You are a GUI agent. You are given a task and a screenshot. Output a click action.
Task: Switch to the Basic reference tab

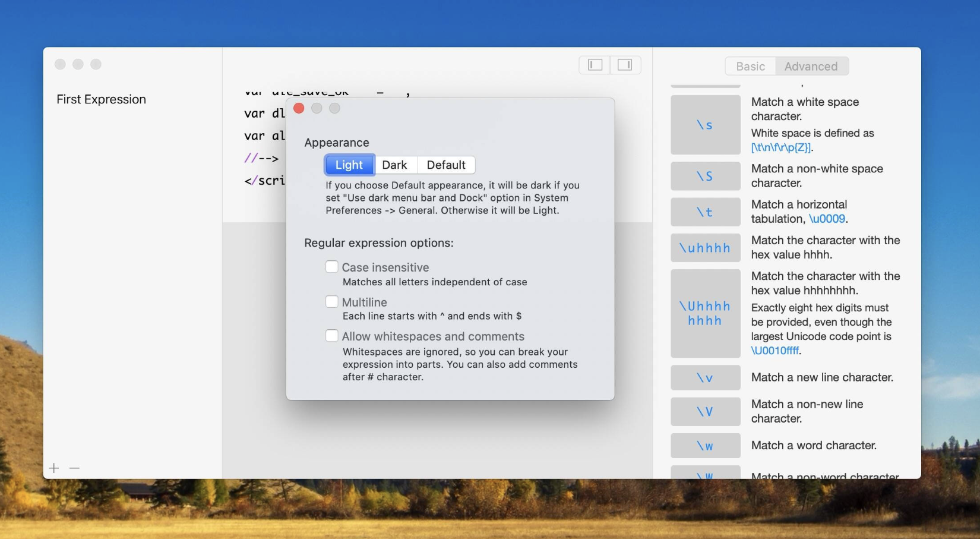[x=750, y=66]
